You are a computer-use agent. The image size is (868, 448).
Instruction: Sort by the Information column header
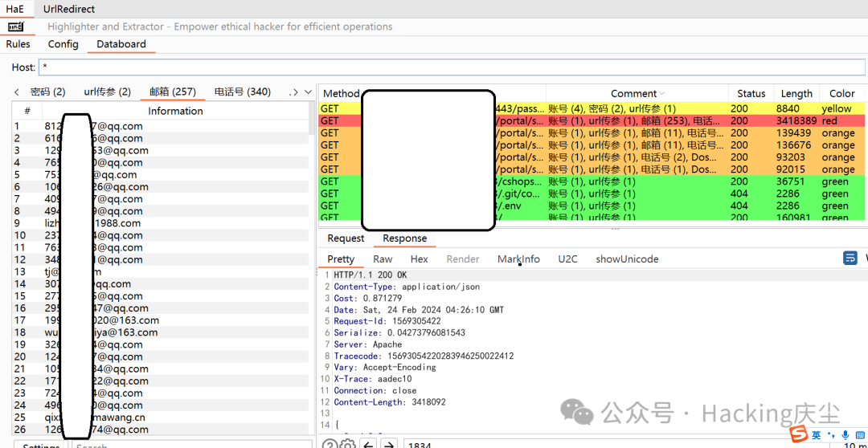(x=175, y=111)
